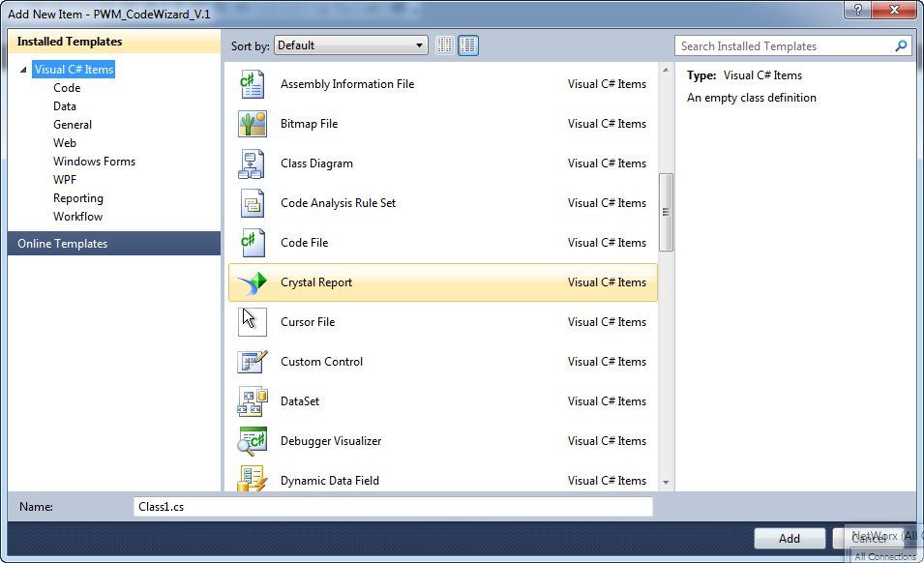Pick the Class Diagram template icon
The image size is (924, 563).
click(253, 163)
